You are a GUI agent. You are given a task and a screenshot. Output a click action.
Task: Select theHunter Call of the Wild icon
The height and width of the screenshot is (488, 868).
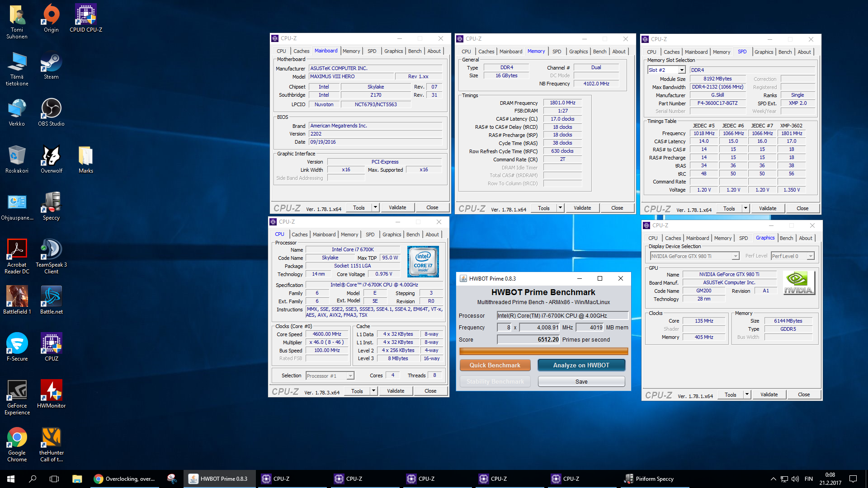tap(51, 444)
